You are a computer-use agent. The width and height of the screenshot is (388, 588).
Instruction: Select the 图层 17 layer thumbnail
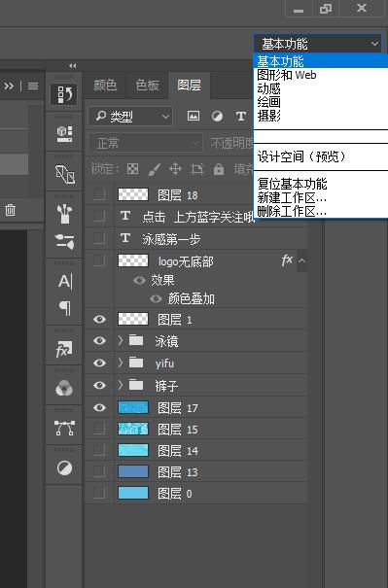(x=133, y=407)
